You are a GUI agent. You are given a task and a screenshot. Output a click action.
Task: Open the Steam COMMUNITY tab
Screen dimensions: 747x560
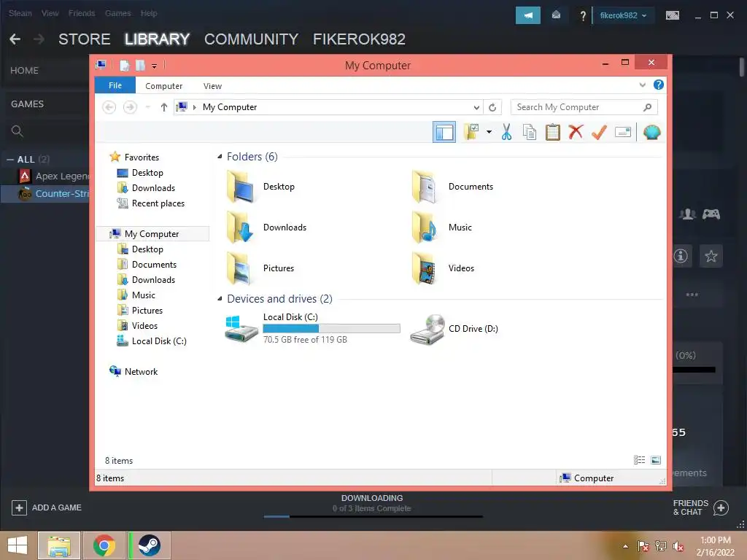251,39
